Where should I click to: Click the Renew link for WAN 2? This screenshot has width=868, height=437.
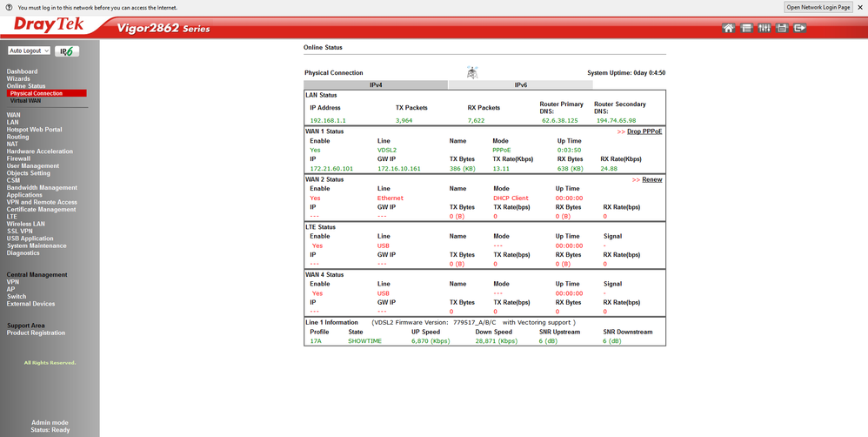click(651, 179)
